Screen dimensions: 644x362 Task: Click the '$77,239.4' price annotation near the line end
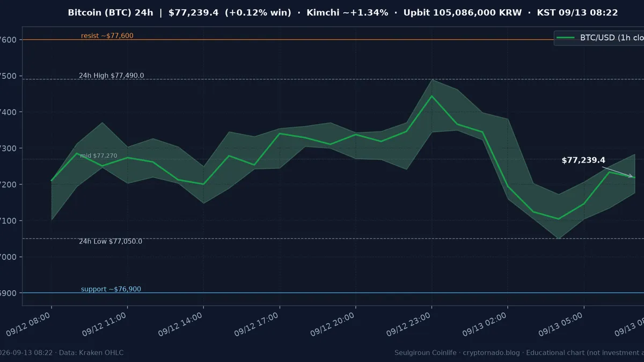click(x=583, y=160)
